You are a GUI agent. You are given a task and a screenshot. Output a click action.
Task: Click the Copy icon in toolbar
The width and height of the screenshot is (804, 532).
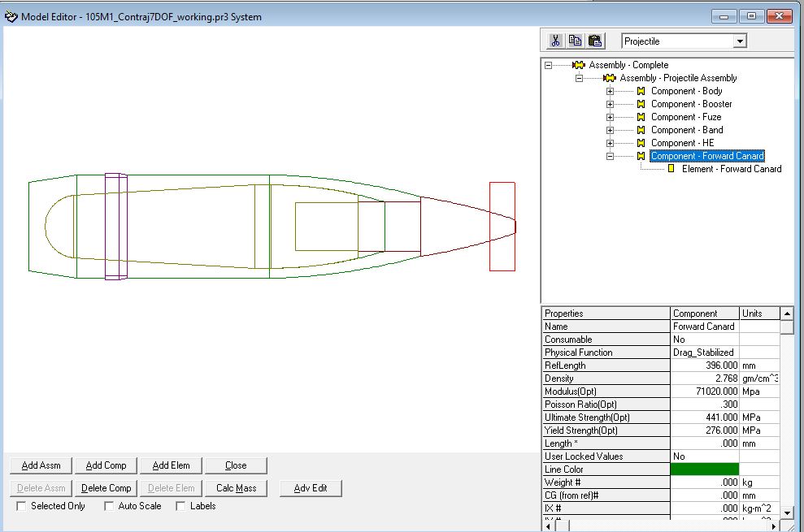(x=576, y=41)
